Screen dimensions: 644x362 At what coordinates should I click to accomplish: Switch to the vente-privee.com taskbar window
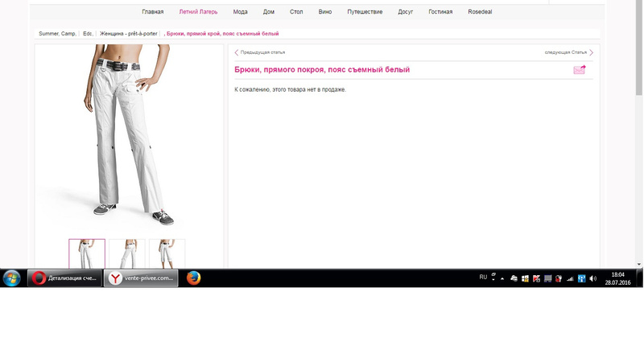point(142,278)
